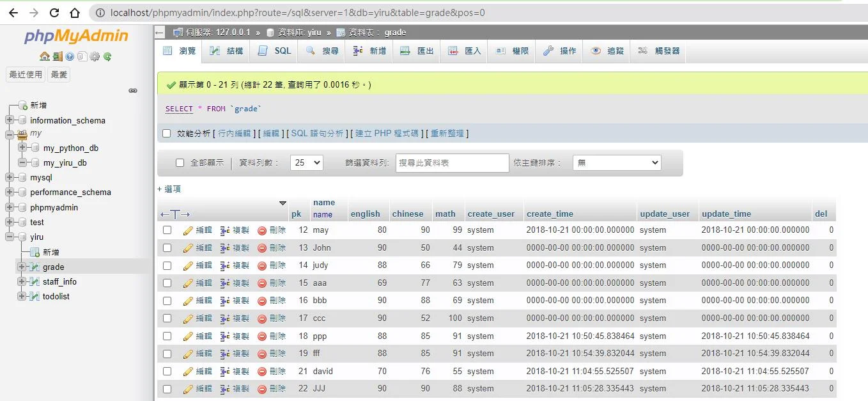The height and width of the screenshot is (401, 868).
Task: Click the green reload navigation panel icon
Action: tap(107, 56)
